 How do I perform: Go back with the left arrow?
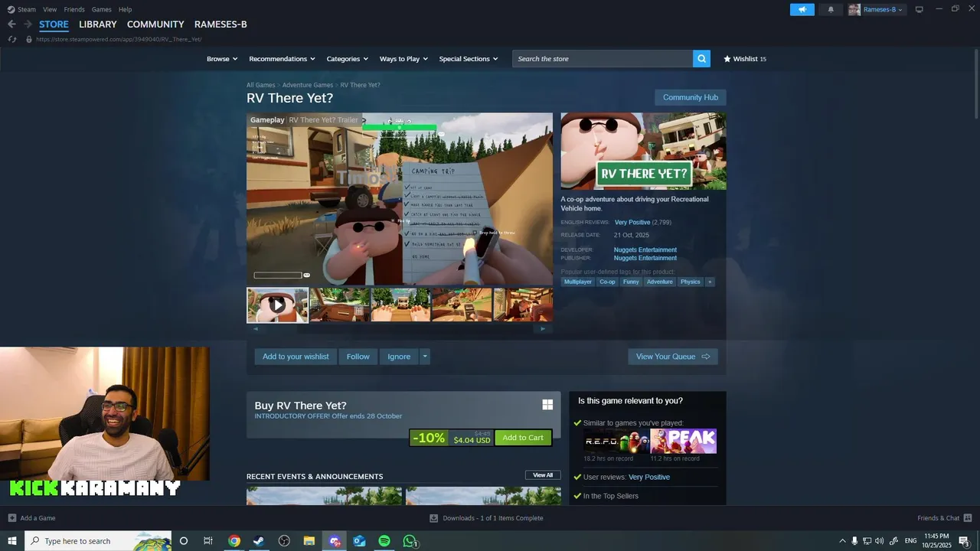(11, 24)
